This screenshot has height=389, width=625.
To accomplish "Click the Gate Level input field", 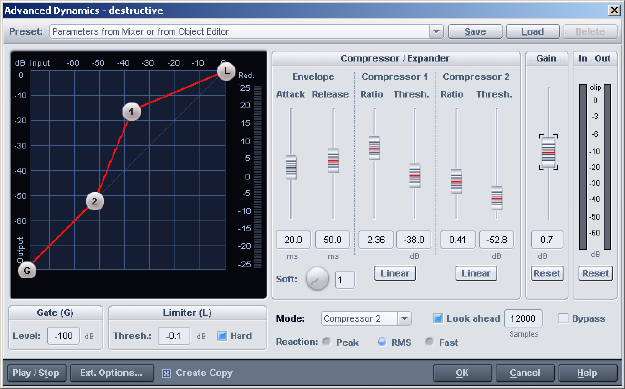I will (x=63, y=336).
